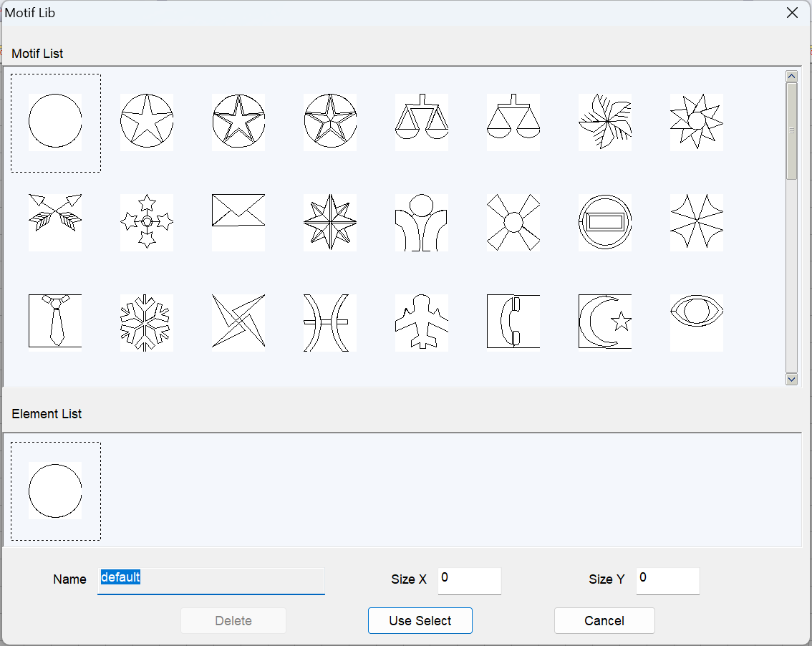Click the circle in Element List
Screen dimensions: 812x646
(55, 491)
